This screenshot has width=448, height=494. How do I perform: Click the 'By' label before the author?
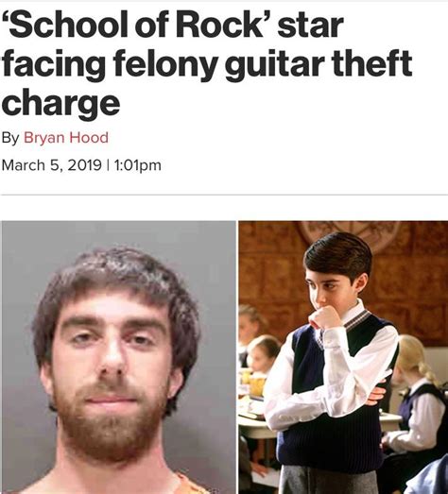10,138
